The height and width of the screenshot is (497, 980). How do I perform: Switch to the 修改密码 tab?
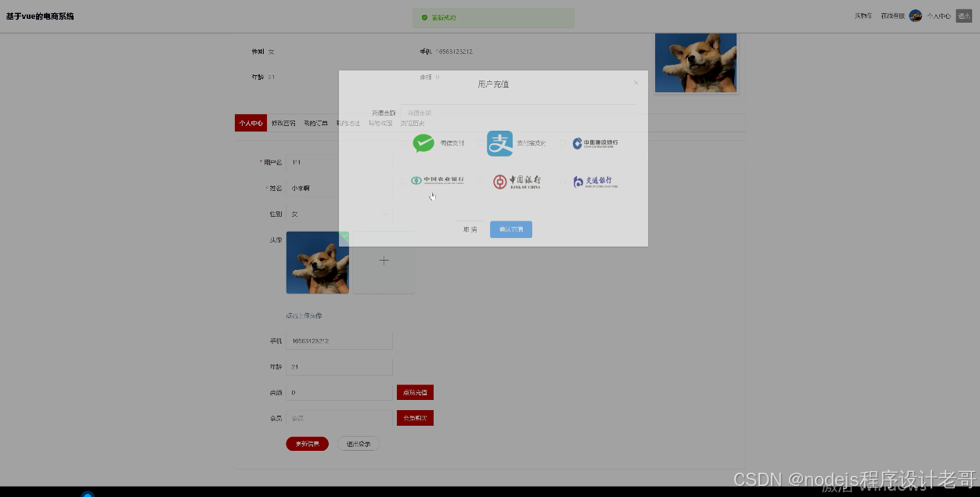(283, 123)
